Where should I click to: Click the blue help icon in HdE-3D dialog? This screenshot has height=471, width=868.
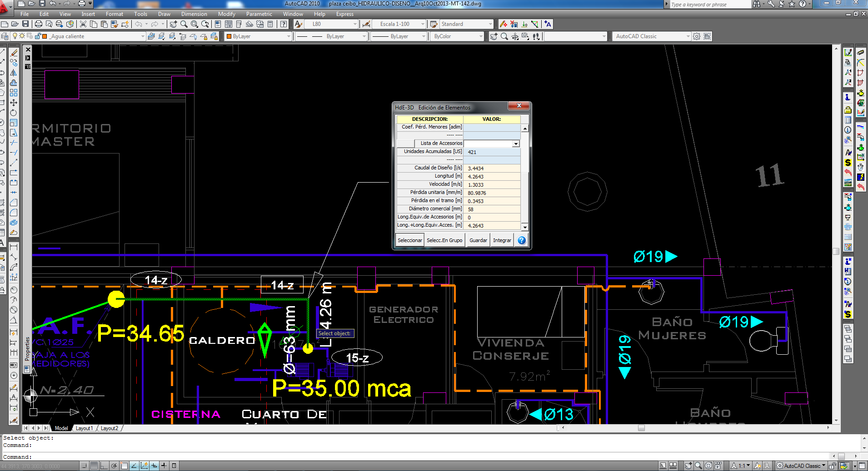pyautogui.click(x=522, y=240)
